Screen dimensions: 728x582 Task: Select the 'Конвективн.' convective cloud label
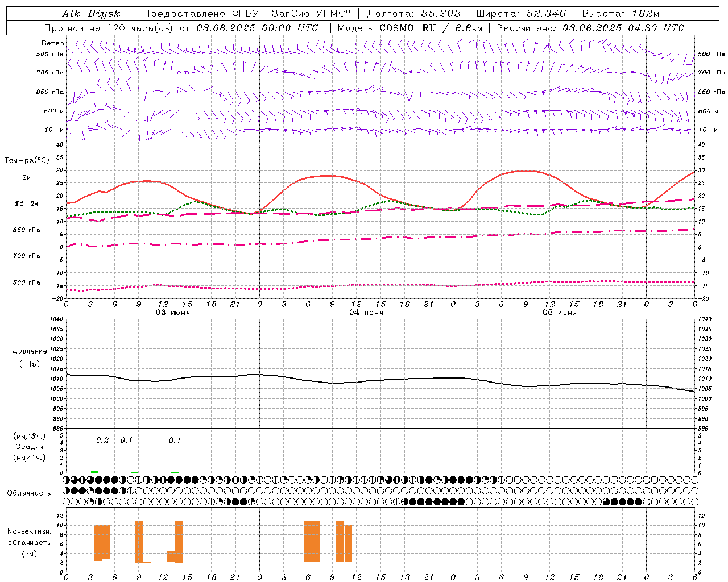point(29,531)
